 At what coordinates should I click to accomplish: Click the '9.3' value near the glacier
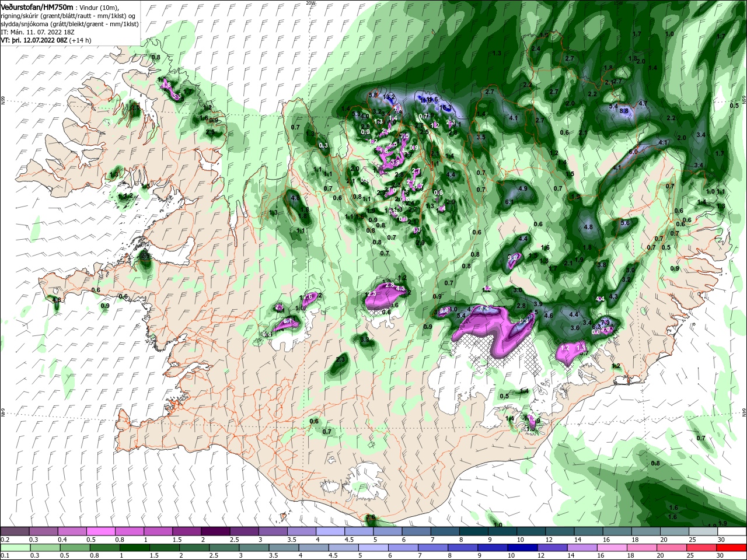click(524, 320)
